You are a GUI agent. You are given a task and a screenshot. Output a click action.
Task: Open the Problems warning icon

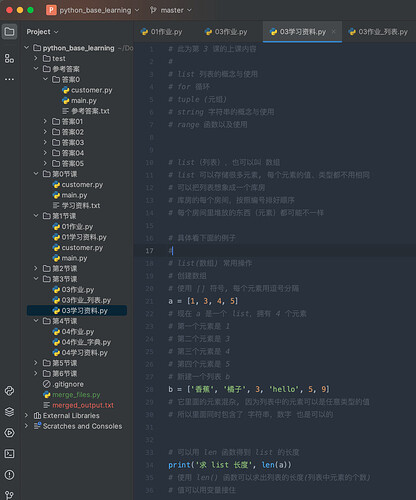point(9,475)
